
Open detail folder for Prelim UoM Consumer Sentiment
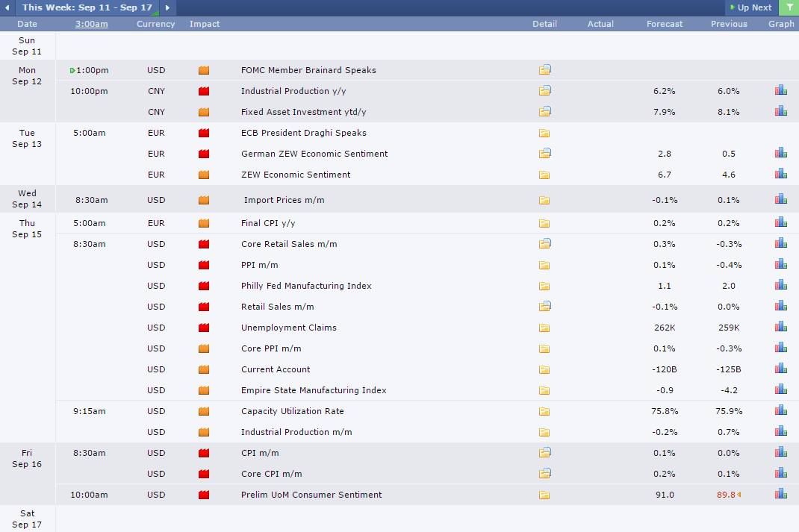[x=544, y=495]
